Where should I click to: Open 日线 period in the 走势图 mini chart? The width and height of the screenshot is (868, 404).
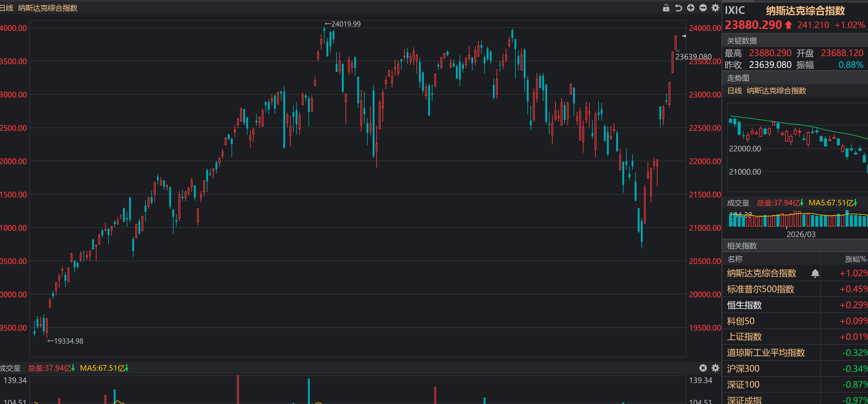734,90
